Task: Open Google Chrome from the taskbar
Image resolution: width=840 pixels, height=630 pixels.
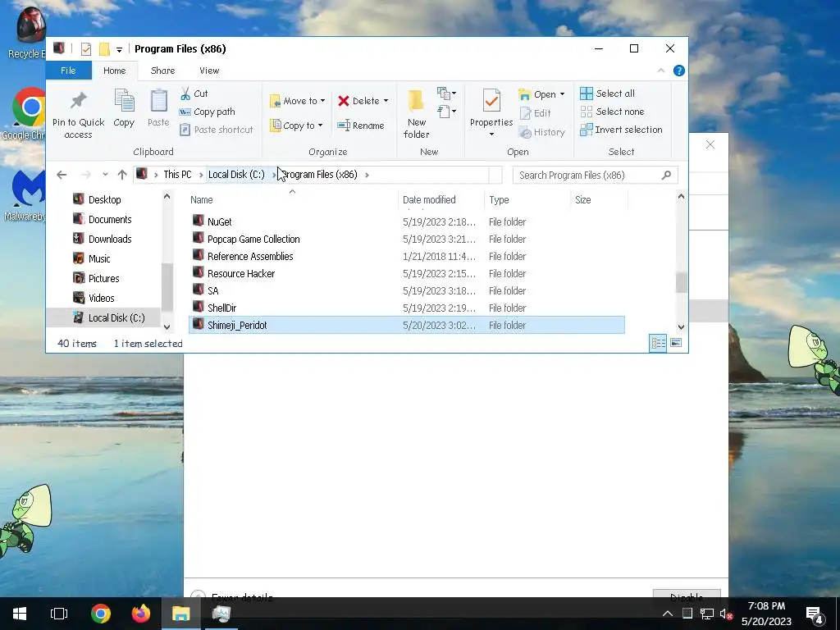Action: tap(101, 614)
